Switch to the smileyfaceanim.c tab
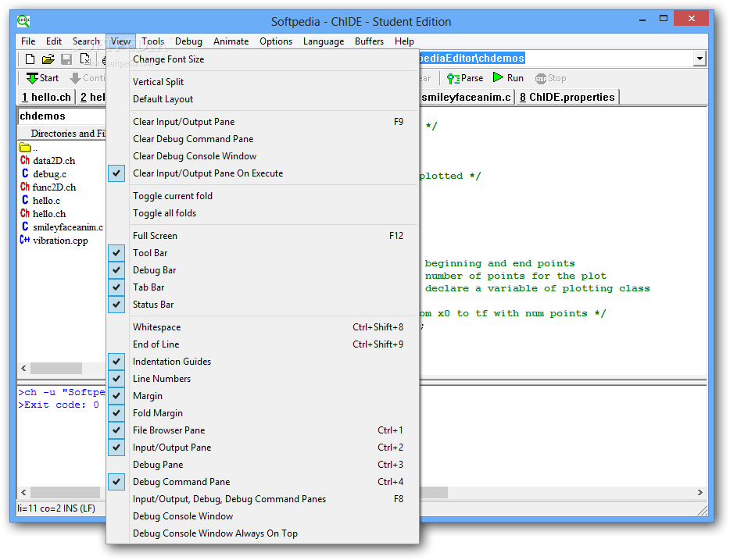 coord(466,97)
